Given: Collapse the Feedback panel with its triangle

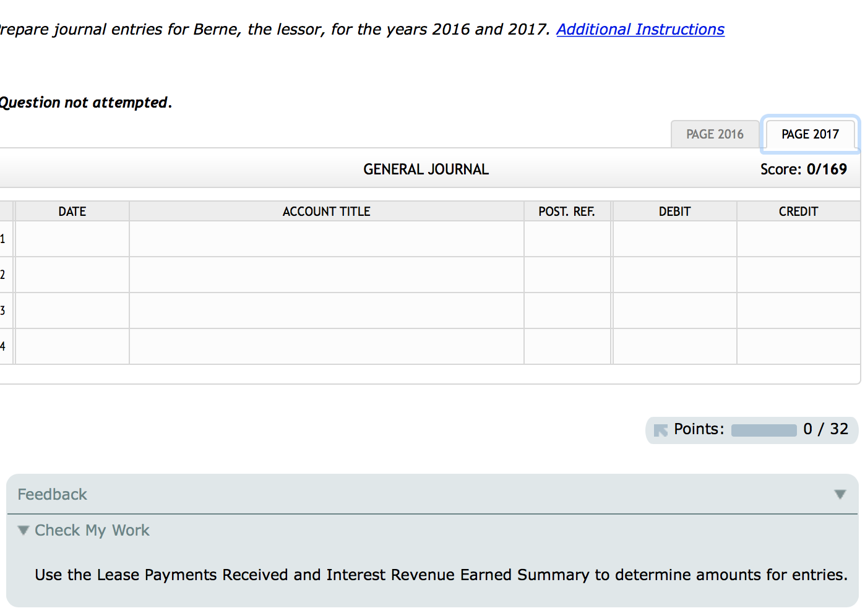Looking at the screenshot, I should pyautogui.click(x=840, y=494).
